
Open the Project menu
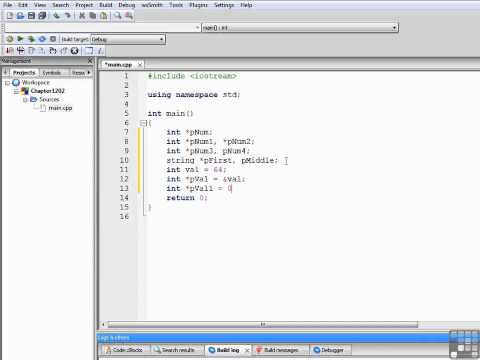click(84, 5)
